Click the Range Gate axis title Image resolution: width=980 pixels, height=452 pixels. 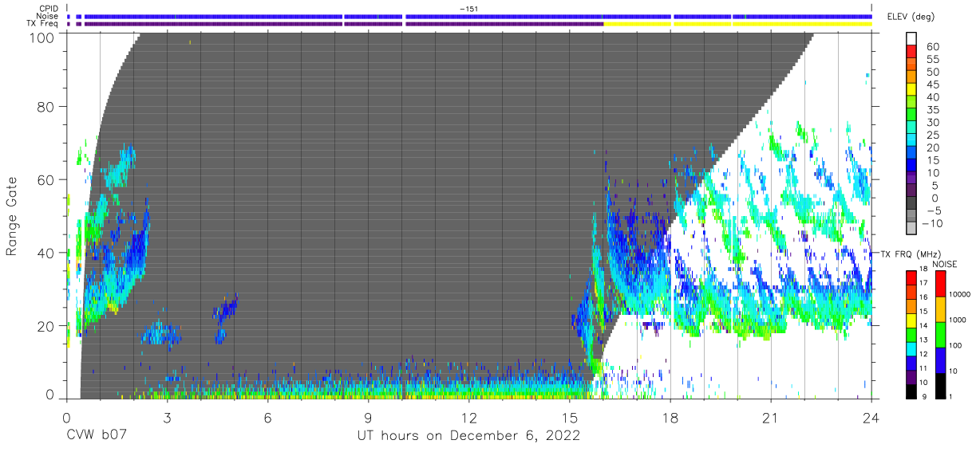click(x=13, y=216)
